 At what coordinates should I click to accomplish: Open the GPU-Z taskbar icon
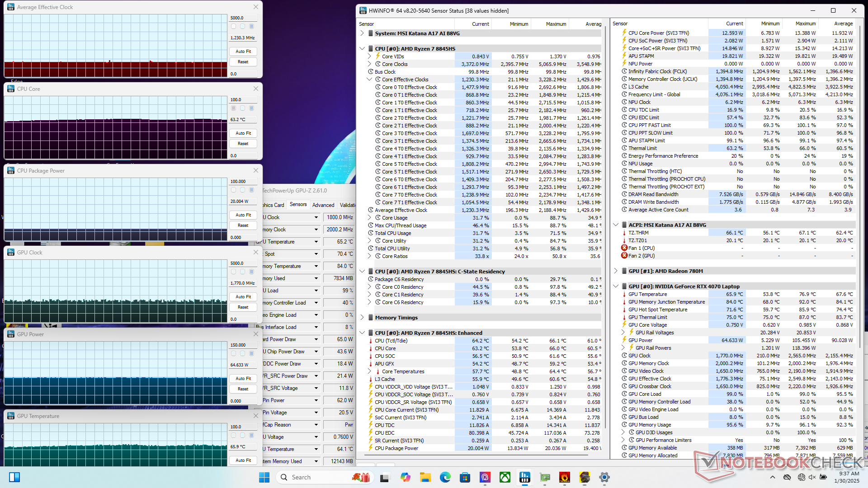545,477
